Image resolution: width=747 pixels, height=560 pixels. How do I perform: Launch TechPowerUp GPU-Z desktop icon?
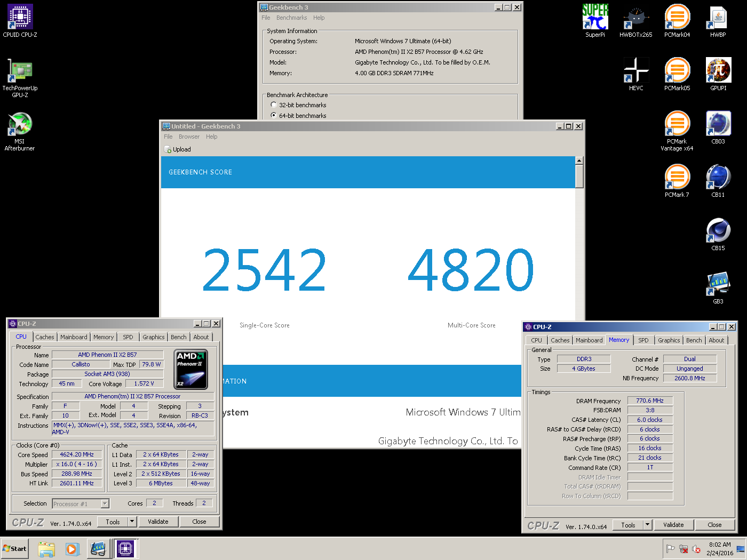[20, 78]
